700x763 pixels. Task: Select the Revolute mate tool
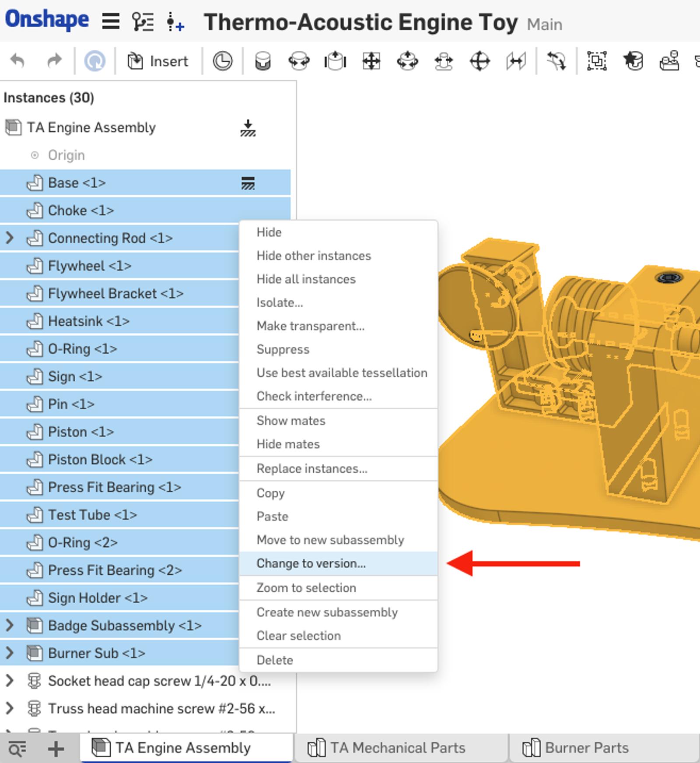[299, 61]
